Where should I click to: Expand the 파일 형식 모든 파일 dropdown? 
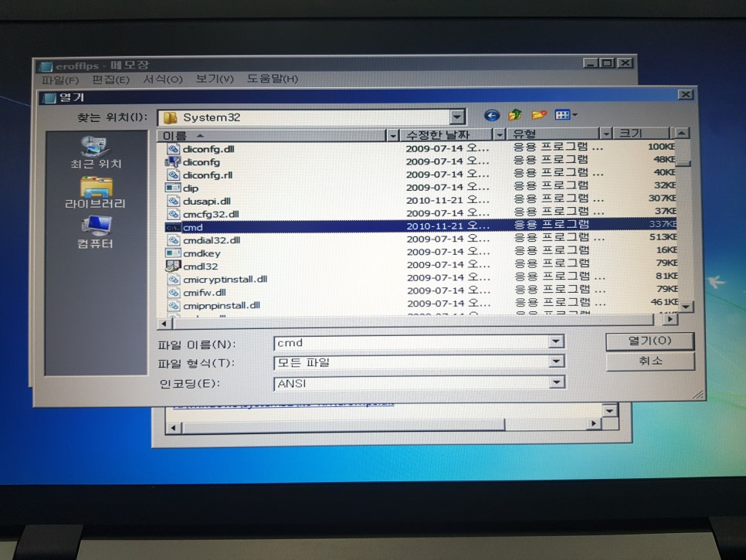coord(556,361)
